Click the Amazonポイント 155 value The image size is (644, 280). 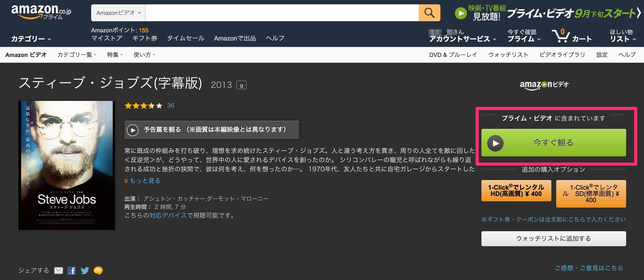click(144, 30)
